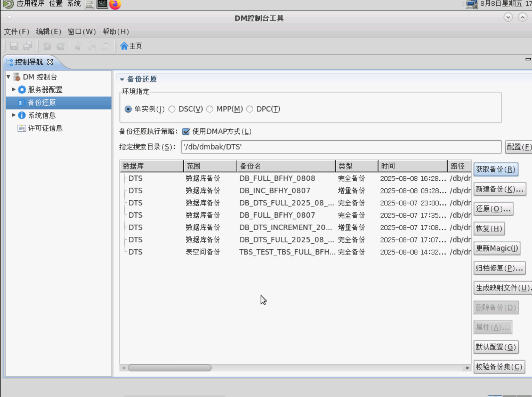Uncheck 使用DMAP方式 checkbox
532x397 pixels.
click(186, 132)
